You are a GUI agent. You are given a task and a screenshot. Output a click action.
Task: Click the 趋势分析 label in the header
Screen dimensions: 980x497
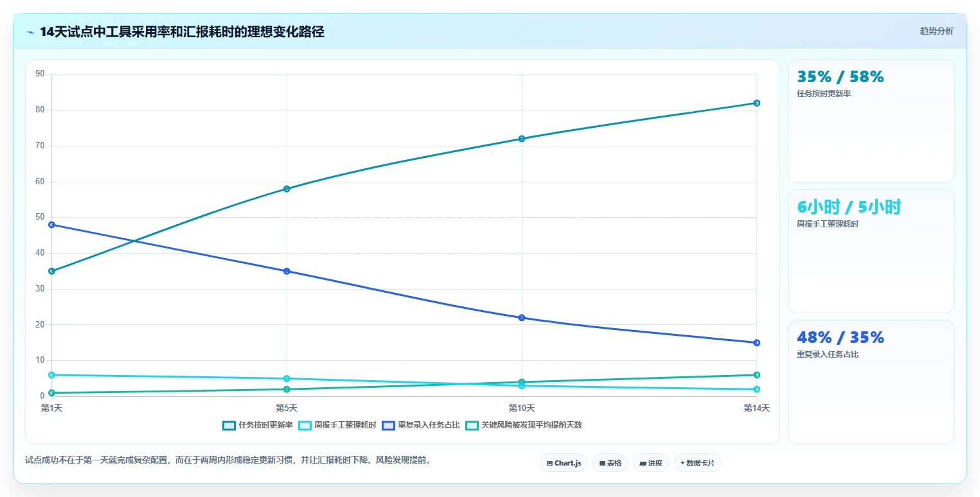[937, 31]
